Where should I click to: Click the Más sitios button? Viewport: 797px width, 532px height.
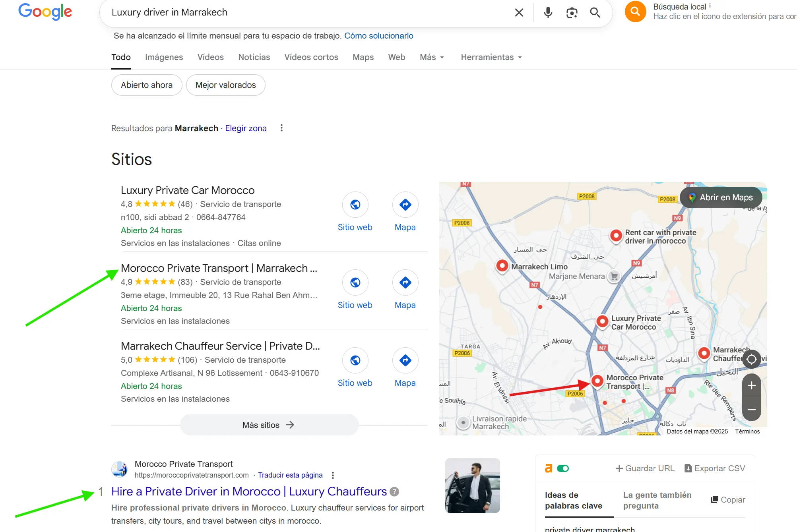coord(269,425)
